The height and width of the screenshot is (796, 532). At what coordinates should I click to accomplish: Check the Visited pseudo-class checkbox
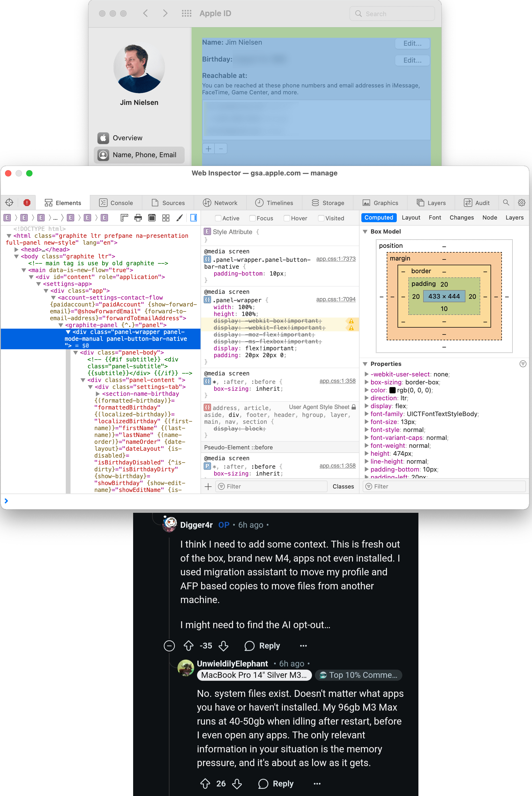pos(321,218)
